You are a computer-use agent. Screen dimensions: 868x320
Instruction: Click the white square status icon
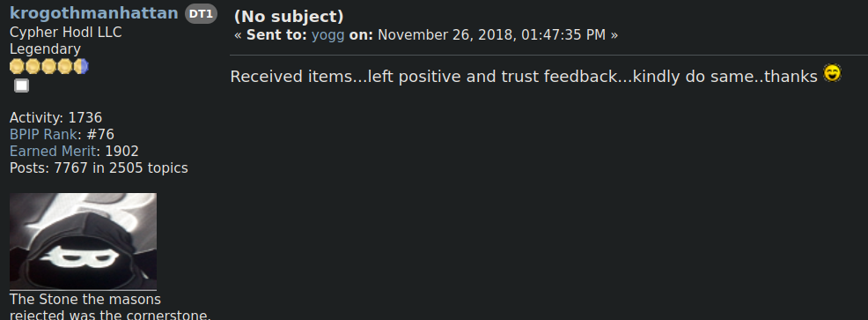pos(22,86)
